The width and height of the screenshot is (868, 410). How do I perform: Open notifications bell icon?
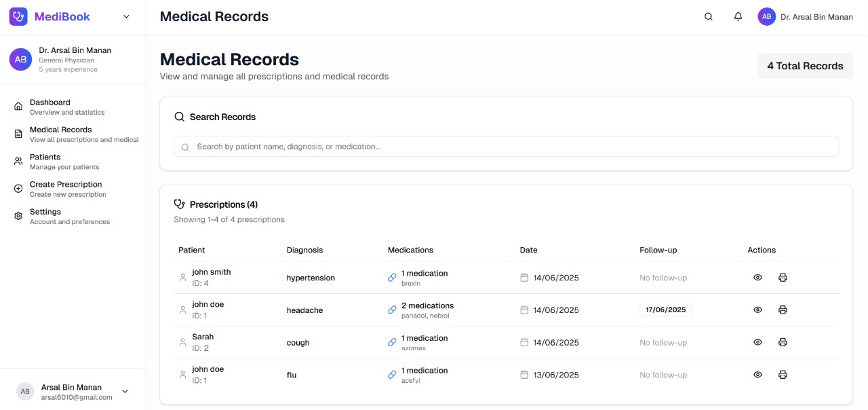(x=738, y=17)
